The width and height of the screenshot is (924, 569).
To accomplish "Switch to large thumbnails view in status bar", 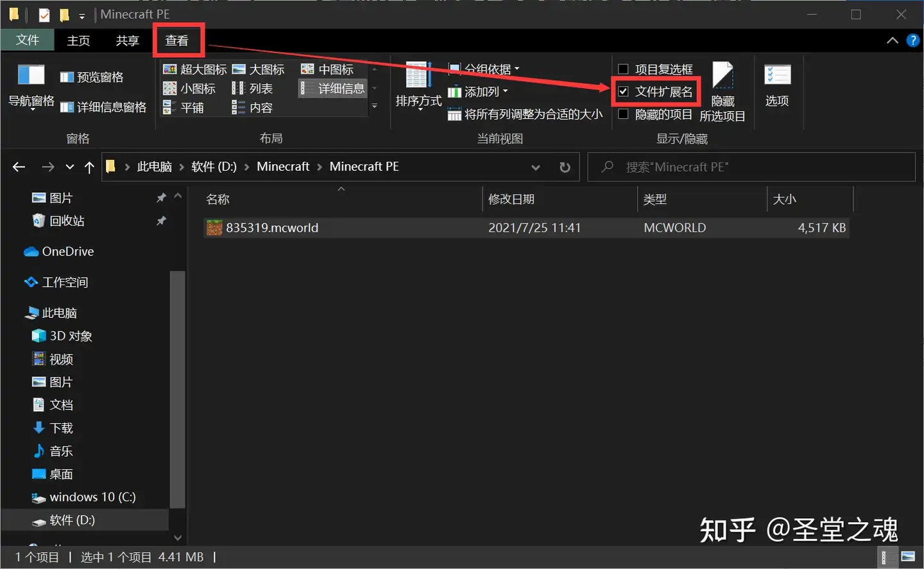I will click(x=907, y=557).
